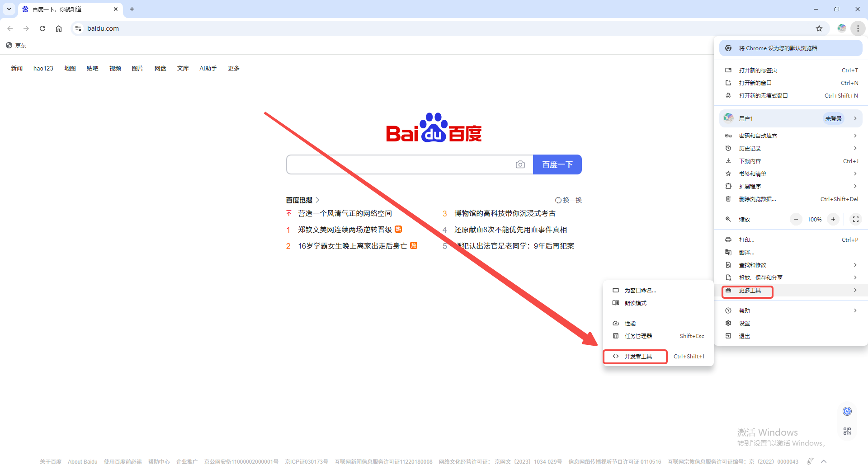Click the Chrome three-dot menu button

click(x=858, y=28)
